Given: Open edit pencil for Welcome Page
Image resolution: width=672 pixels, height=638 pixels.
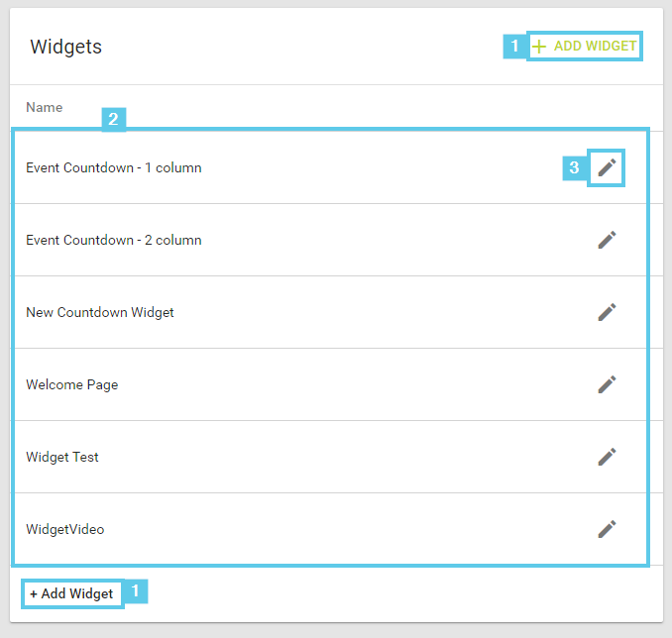Looking at the screenshot, I should click(x=607, y=384).
